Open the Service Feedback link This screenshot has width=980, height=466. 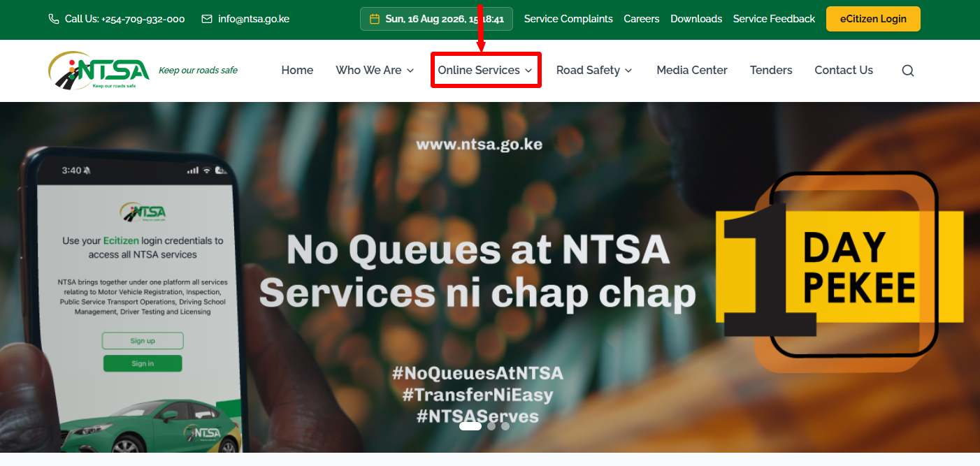[x=774, y=19]
